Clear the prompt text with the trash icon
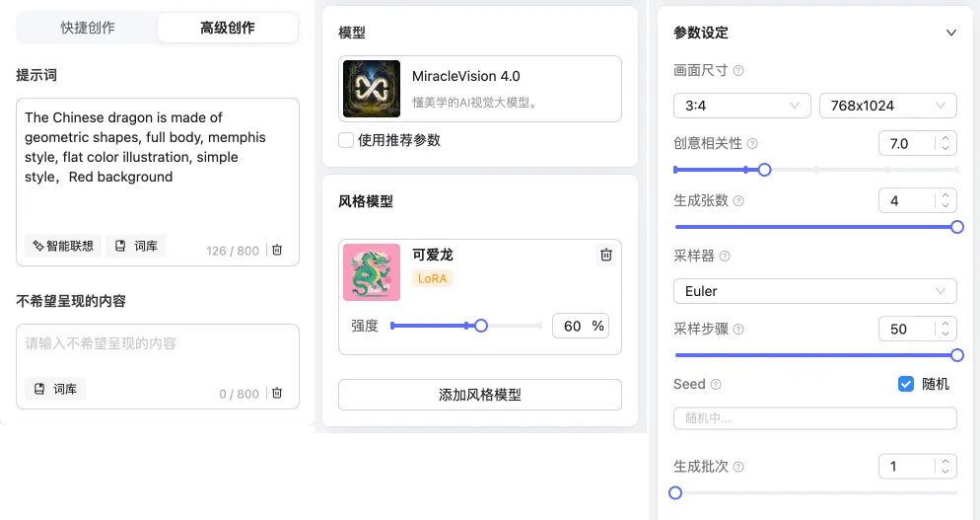 [x=277, y=251]
